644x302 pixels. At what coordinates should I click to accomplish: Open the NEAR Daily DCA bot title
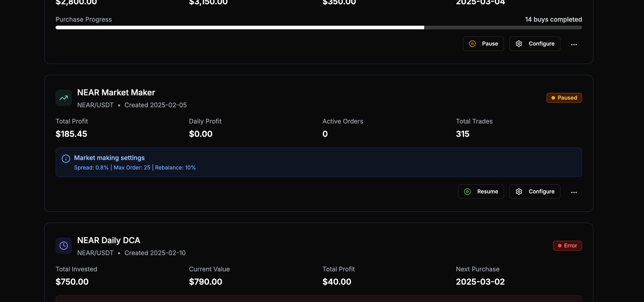108,240
